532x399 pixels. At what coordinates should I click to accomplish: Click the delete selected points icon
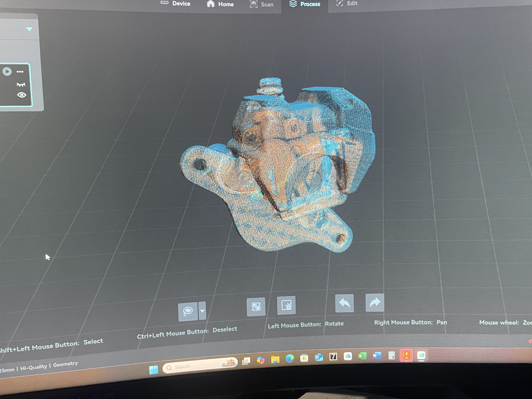pyautogui.click(x=286, y=305)
